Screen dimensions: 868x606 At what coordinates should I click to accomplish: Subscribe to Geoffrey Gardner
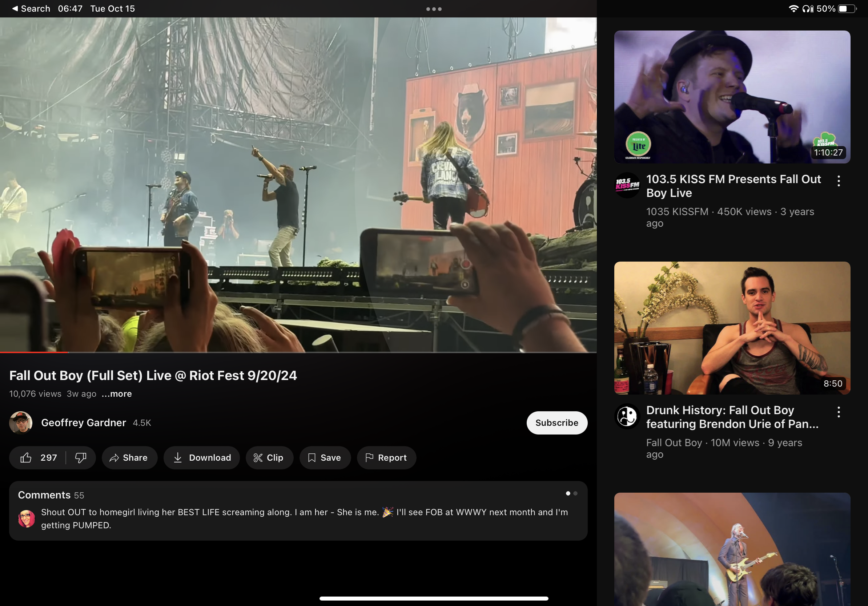(x=557, y=423)
